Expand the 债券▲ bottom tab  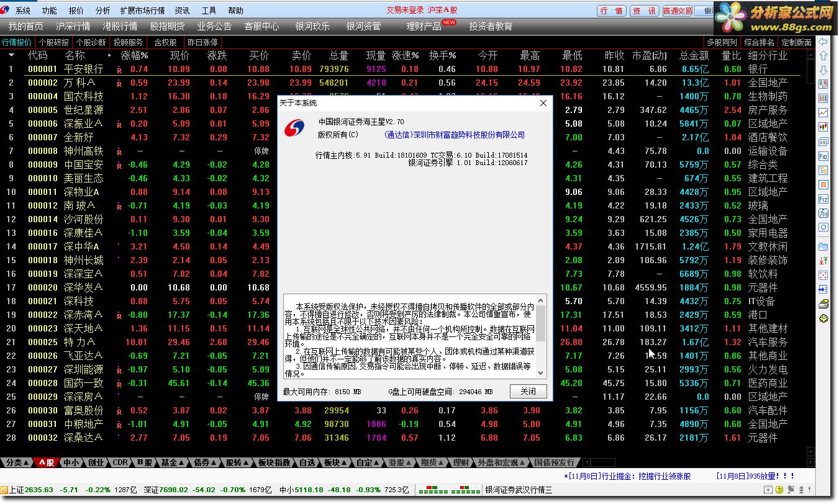[x=206, y=463]
